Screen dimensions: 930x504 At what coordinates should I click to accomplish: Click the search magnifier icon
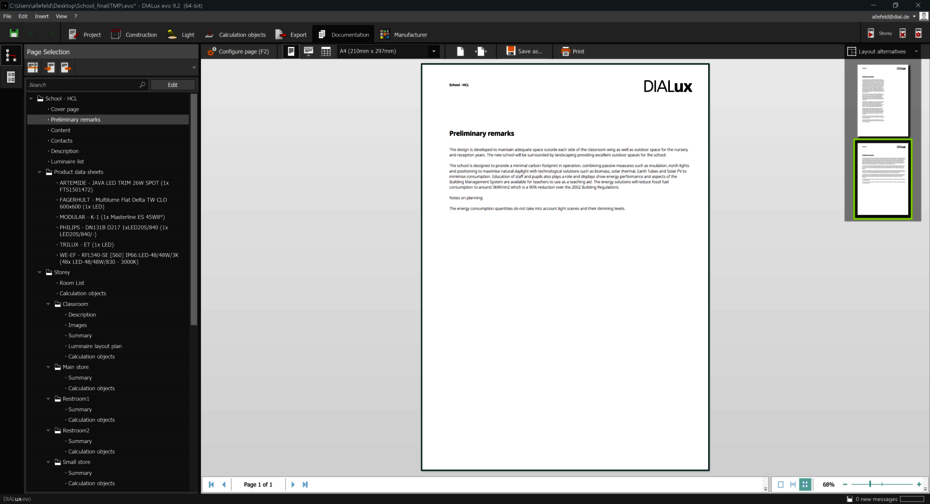[x=142, y=85]
